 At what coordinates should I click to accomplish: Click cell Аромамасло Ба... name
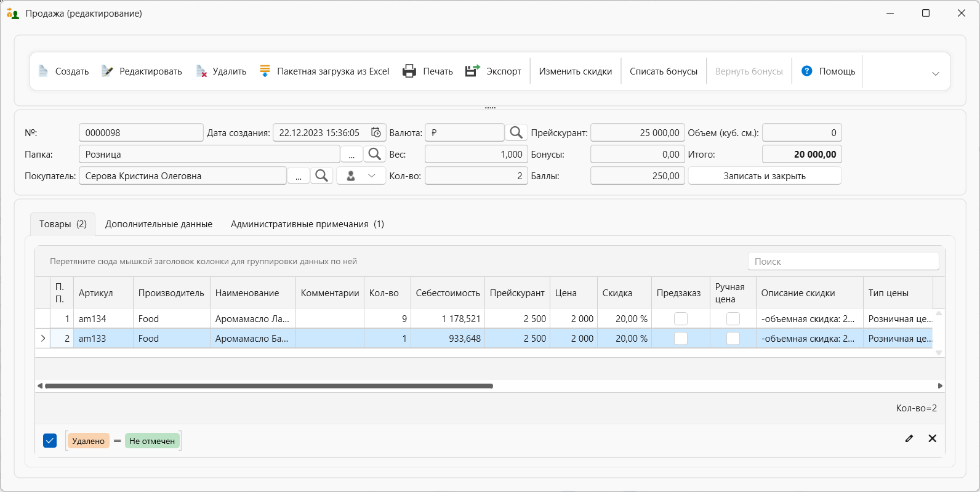pyautogui.click(x=253, y=339)
